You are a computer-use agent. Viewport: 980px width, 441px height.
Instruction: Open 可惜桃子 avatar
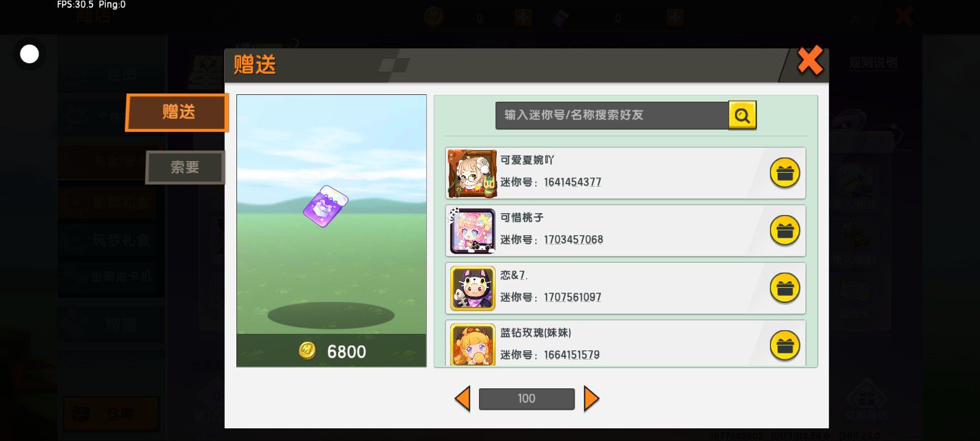pyautogui.click(x=472, y=231)
